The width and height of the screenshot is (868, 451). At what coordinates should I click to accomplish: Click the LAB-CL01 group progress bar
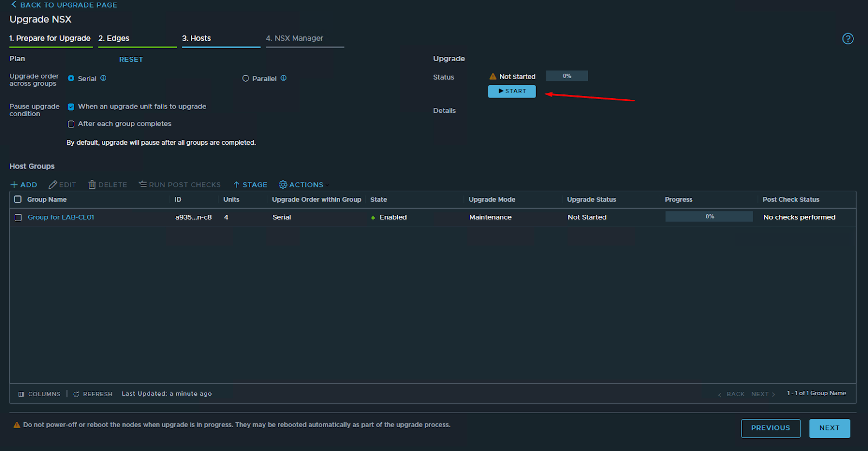709,217
